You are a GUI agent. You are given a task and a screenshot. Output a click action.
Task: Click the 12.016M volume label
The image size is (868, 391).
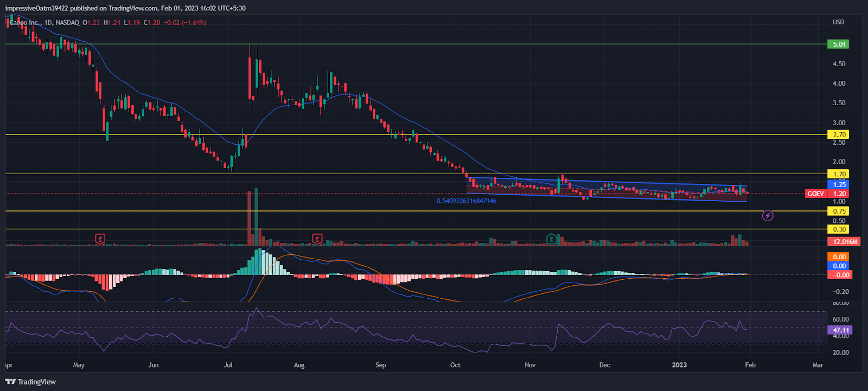(x=845, y=241)
